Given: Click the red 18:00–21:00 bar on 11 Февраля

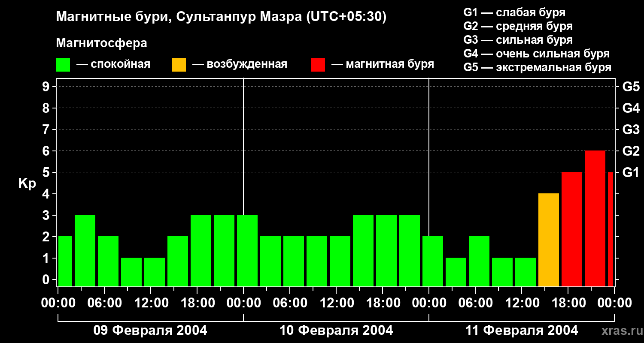Looking at the screenshot, I should point(572,229).
